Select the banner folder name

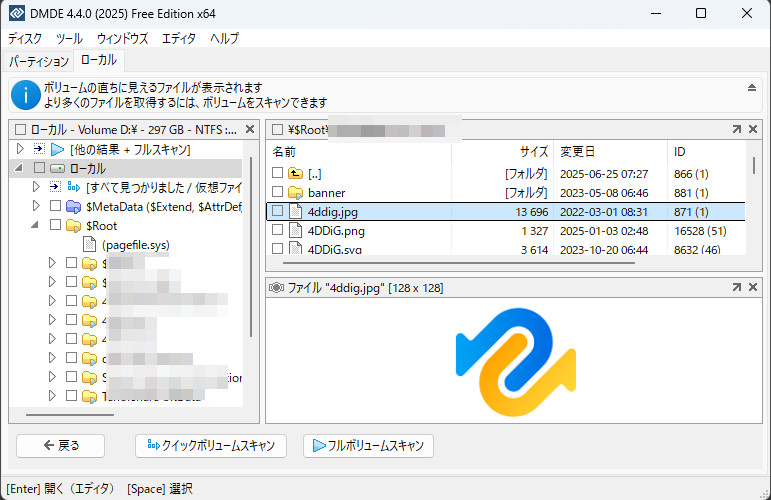pyautogui.click(x=326, y=193)
